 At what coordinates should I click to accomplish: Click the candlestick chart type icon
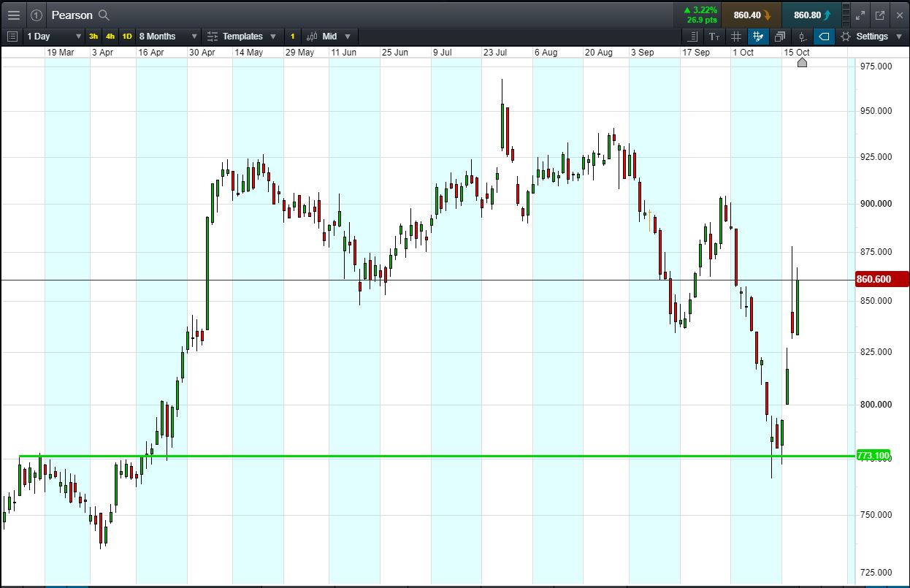click(x=312, y=36)
